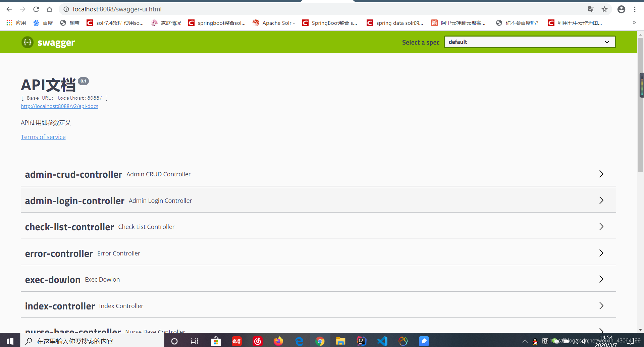
Task: Expand index-controller section
Action: click(x=601, y=305)
